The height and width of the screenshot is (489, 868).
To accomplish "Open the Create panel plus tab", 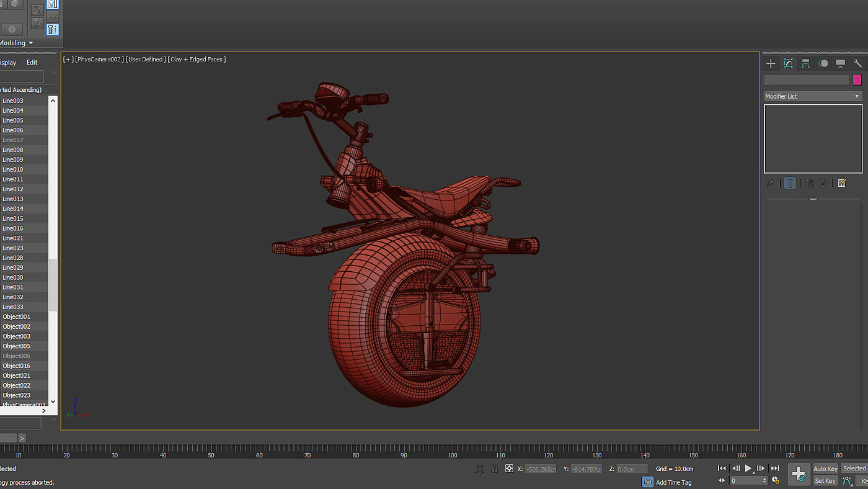I will click(x=771, y=63).
